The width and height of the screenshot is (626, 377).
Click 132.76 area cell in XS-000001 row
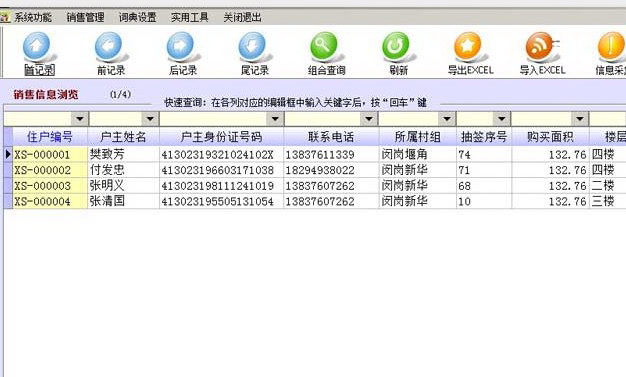click(550, 154)
